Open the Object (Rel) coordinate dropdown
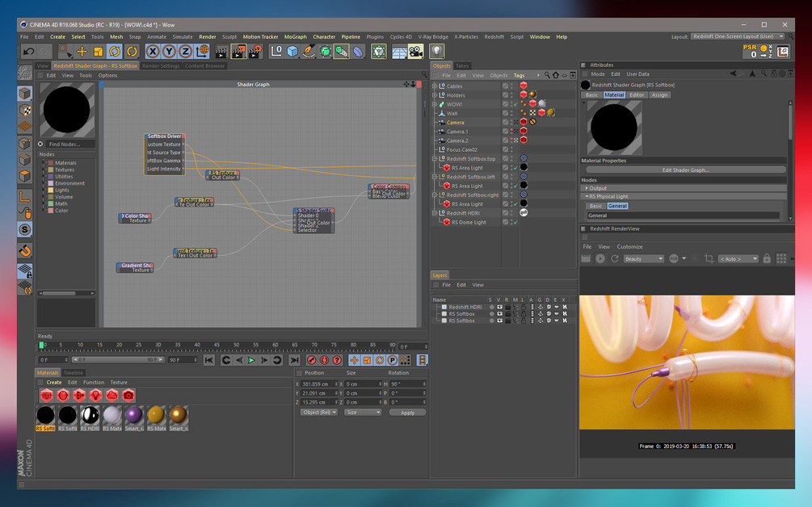 (x=319, y=413)
